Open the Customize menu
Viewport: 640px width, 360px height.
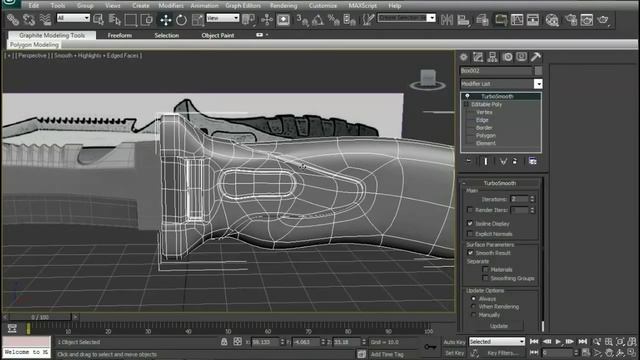pyautogui.click(x=323, y=6)
